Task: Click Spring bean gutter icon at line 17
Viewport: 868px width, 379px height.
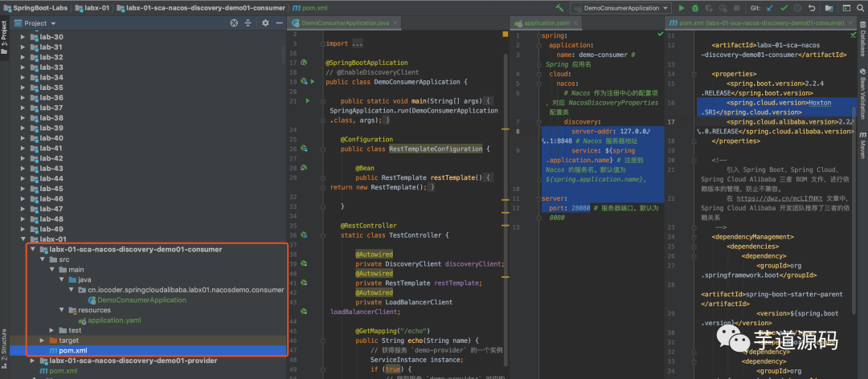Action: tap(303, 63)
